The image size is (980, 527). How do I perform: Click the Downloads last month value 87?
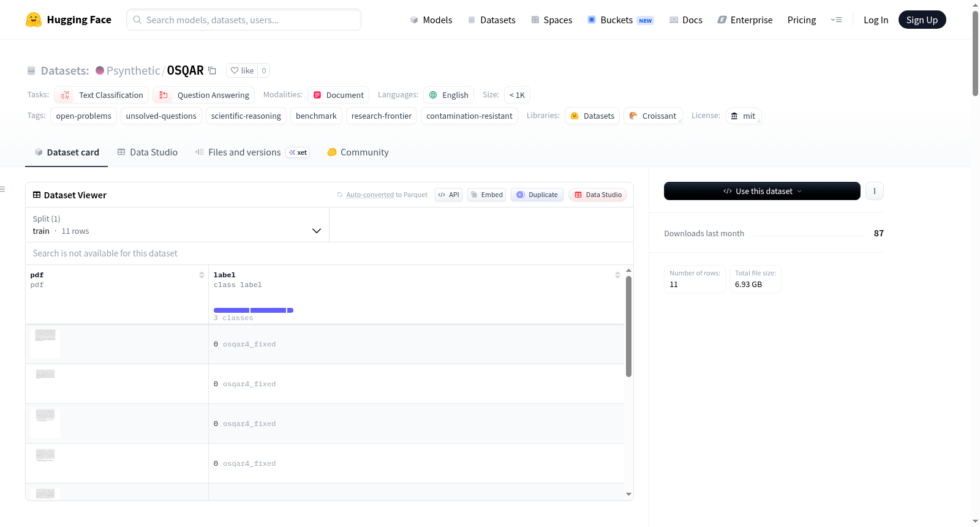[x=879, y=233]
